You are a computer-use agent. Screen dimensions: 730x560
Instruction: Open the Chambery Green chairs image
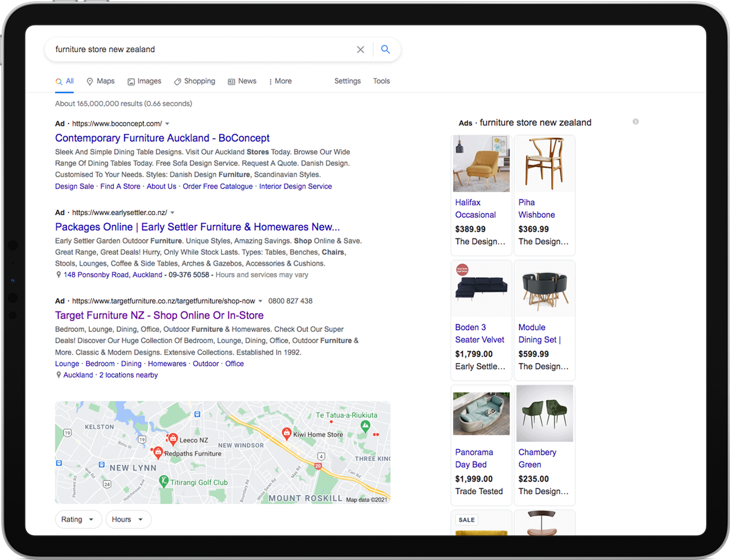tap(544, 413)
